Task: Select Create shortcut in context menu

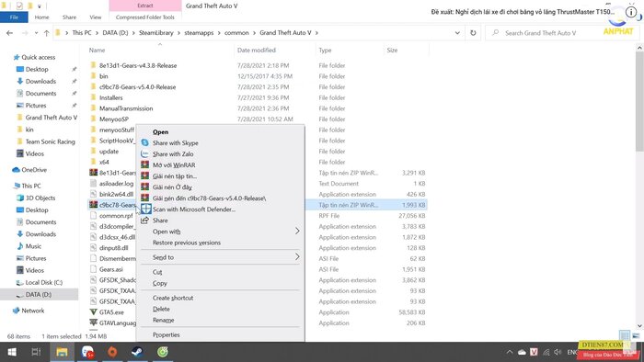Action: 173,298
